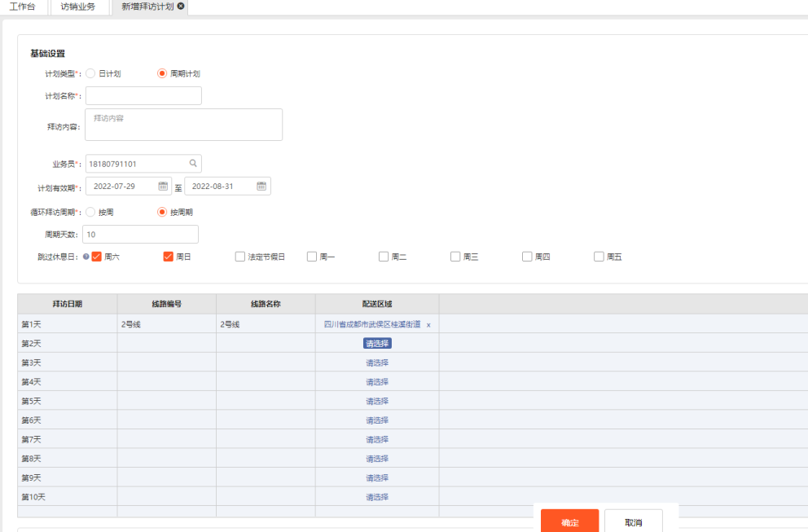
Task: Click the 拜访内容 text area
Action: tap(184, 125)
